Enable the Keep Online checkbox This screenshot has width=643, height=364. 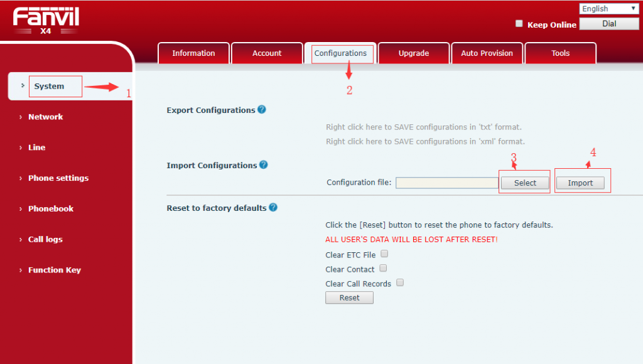[x=519, y=24]
